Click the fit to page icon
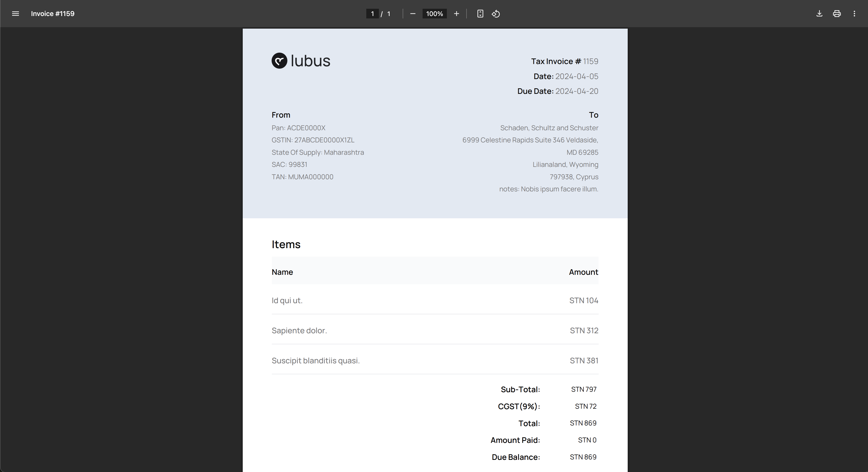The width and height of the screenshot is (868, 472). click(480, 14)
